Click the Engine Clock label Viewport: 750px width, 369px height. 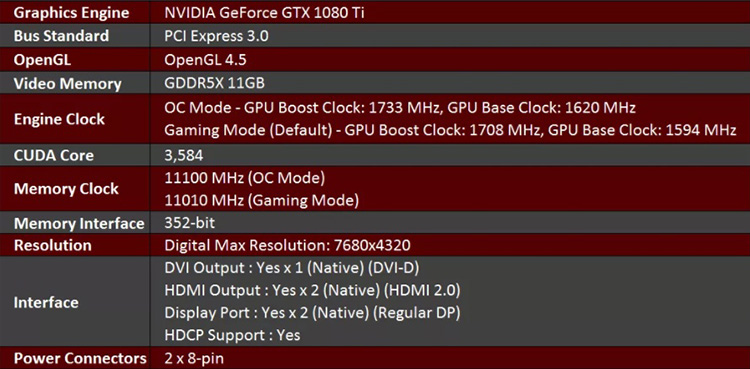(x=59, y=119)
